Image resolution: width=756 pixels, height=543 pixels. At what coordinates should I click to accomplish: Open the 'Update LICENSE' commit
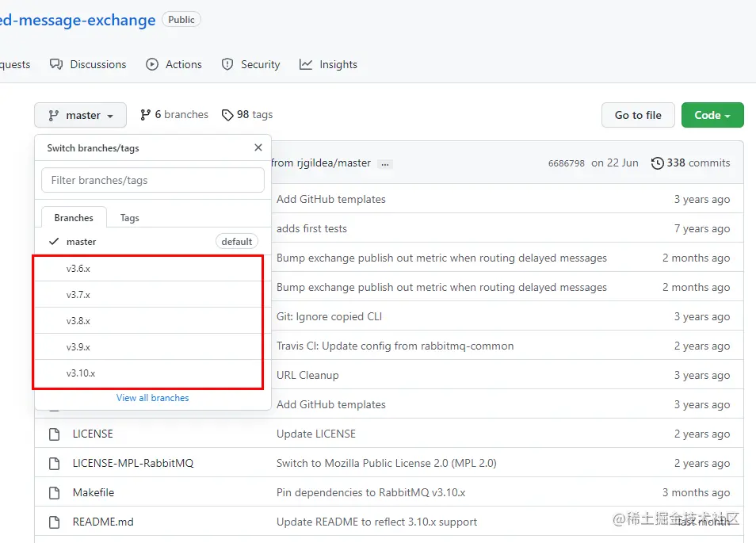[x=316, y=434]
